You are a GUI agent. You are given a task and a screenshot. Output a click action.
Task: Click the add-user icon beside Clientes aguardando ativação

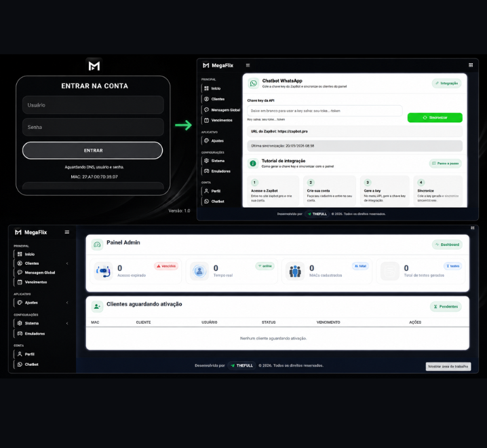97,307
